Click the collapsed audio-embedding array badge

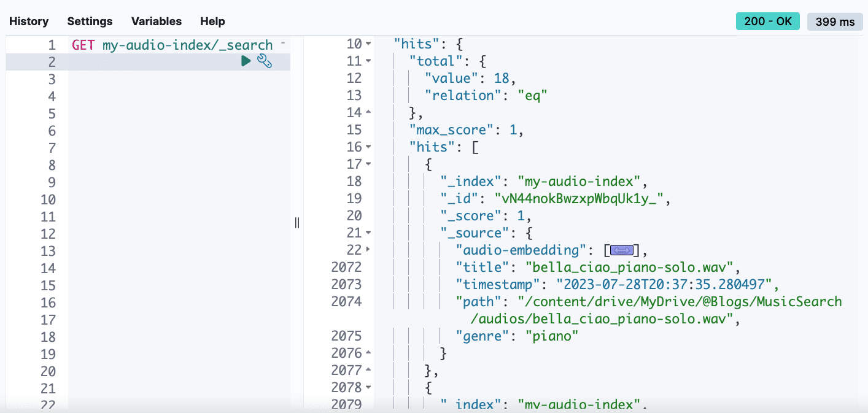click(622, 250)
